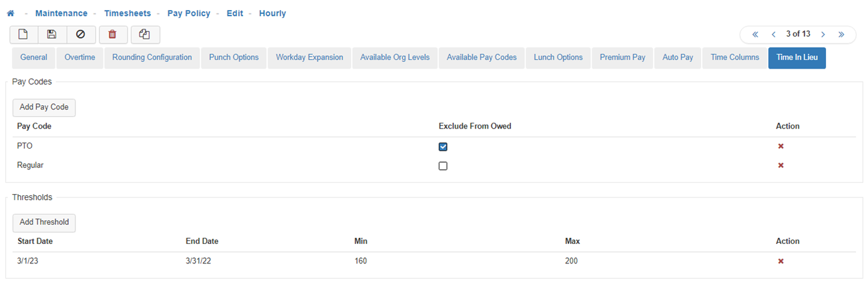Remove the PTO pay code row
Image resolution: width=868 pixels, height=284 pixels.
781,146
